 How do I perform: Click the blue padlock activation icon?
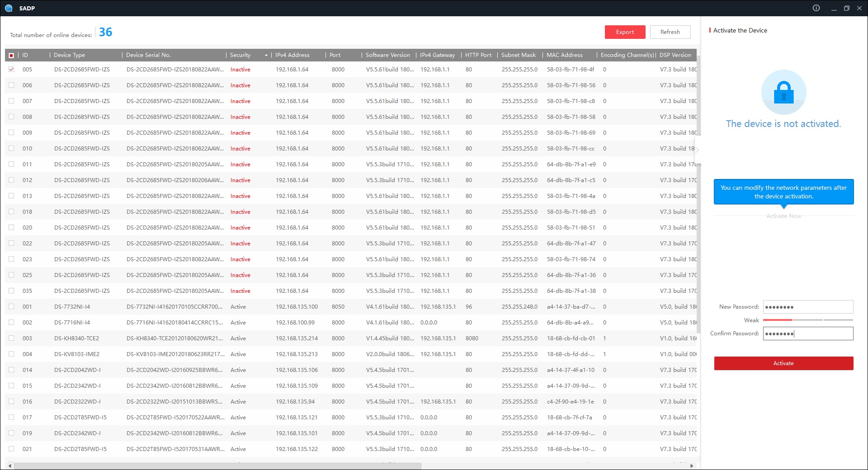(x=783, y=92)
